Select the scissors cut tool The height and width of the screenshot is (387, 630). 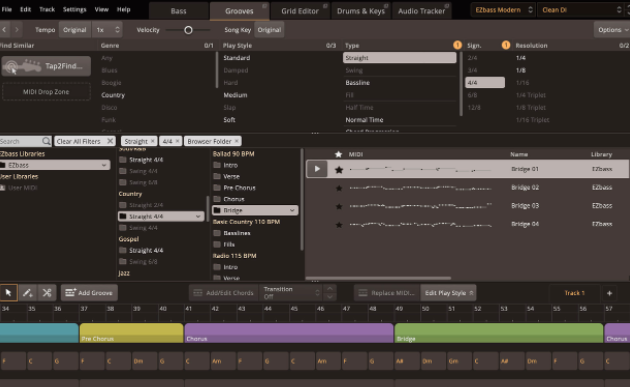(47, 293)
